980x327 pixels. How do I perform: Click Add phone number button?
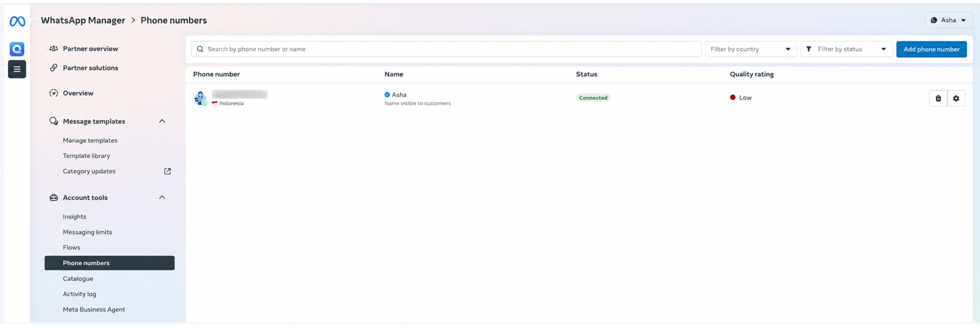(x=931, y=49)
